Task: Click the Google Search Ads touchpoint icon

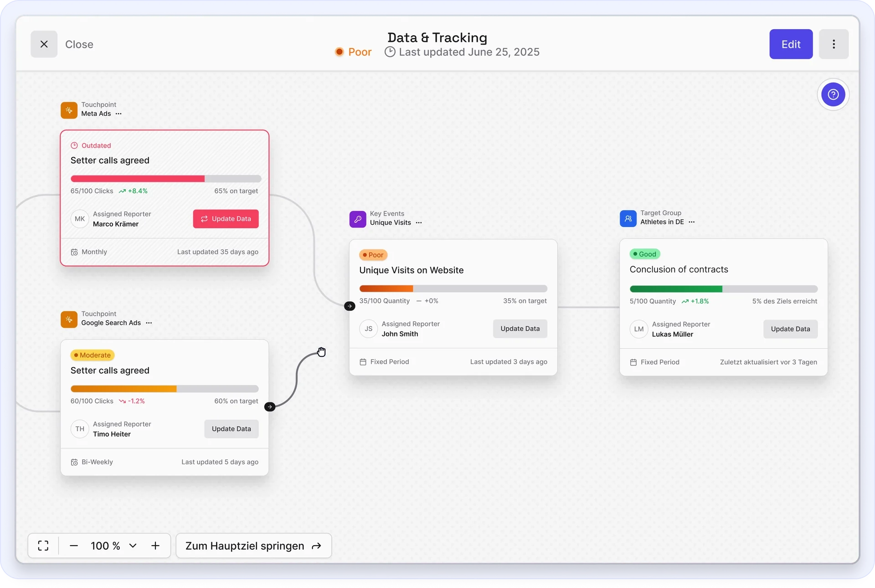Action: (x=69, y=319)
